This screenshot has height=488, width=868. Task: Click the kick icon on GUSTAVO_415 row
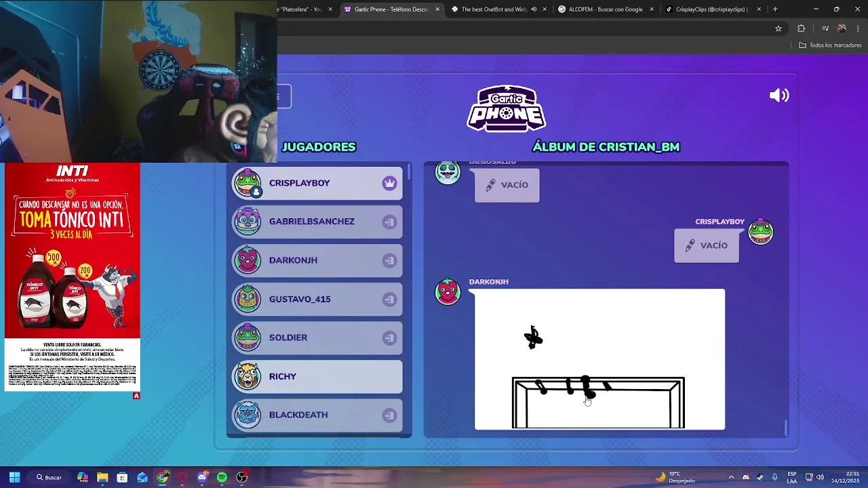click(389, 299)
